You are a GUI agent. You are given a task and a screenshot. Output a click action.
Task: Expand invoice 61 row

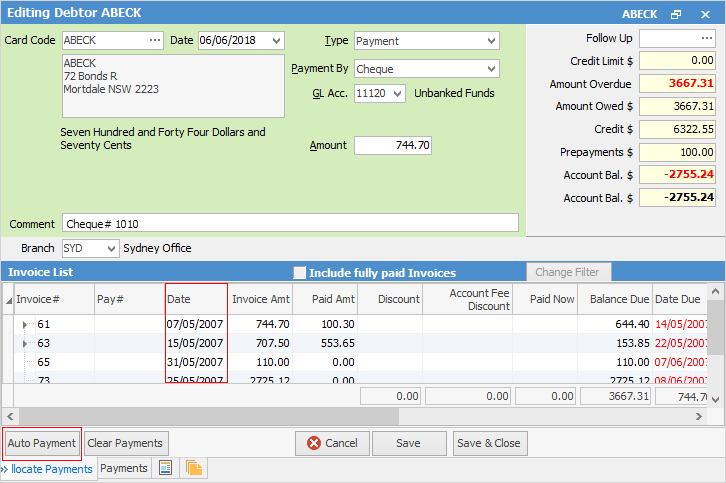coord(25,325)
